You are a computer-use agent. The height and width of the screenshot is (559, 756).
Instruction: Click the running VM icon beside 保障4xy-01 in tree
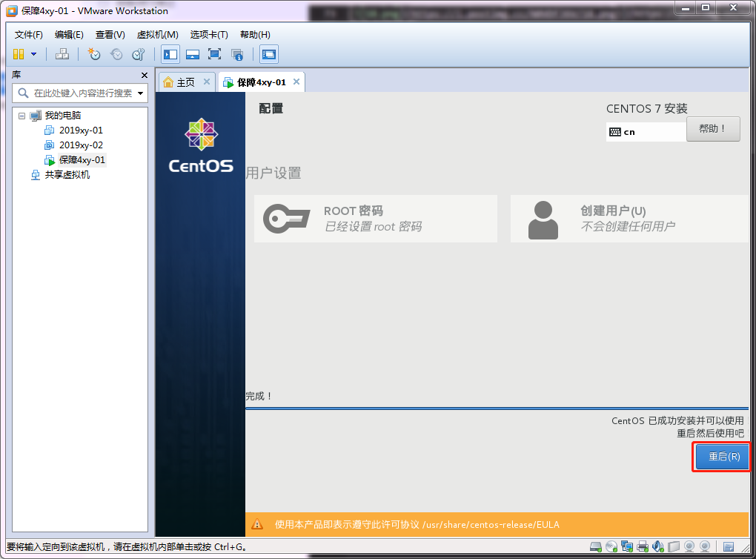point(49,160)
